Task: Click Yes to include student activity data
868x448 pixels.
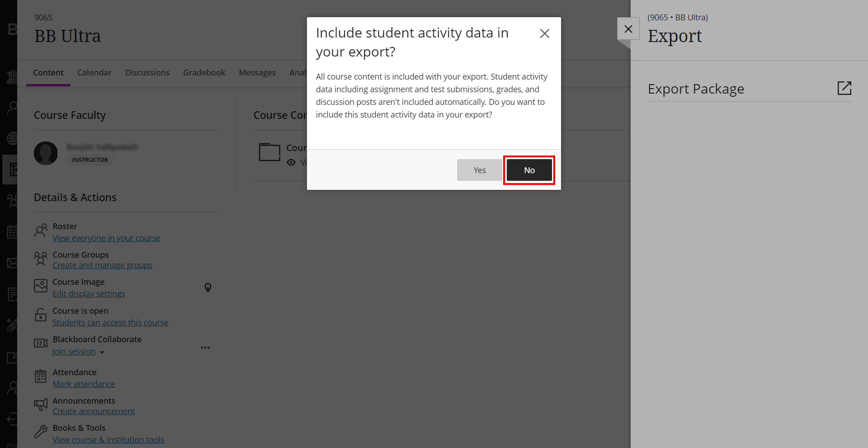Action: tap(479, 170)
